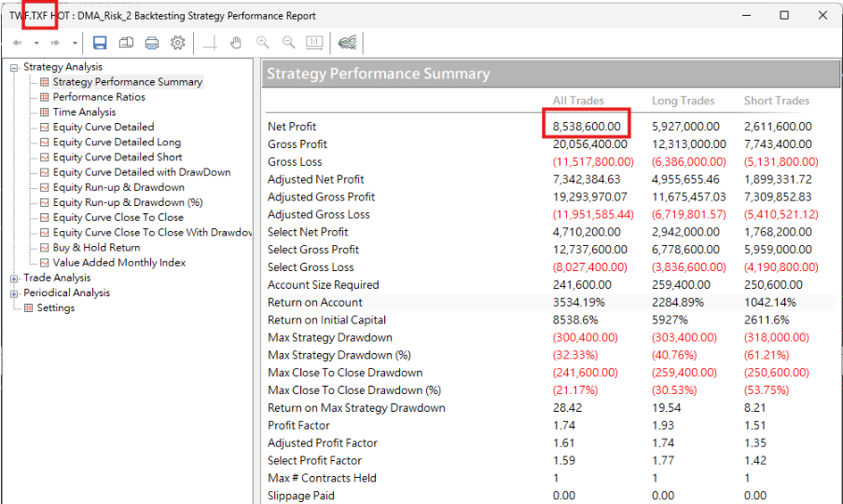
Task: Reset zoom with the 1:1 icon
Action: tap(314, 43)
